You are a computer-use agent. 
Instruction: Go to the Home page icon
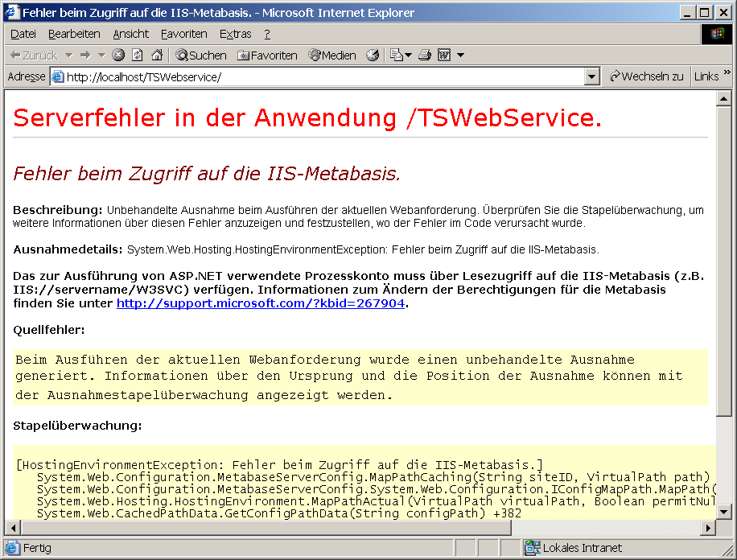coord(157,55)
